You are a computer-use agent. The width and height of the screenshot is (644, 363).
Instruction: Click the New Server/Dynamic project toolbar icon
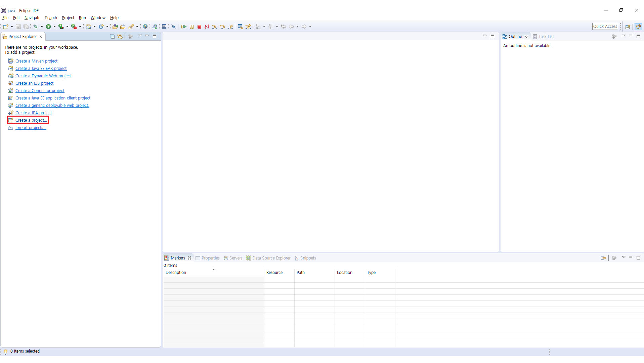click(x=88, y=27)
